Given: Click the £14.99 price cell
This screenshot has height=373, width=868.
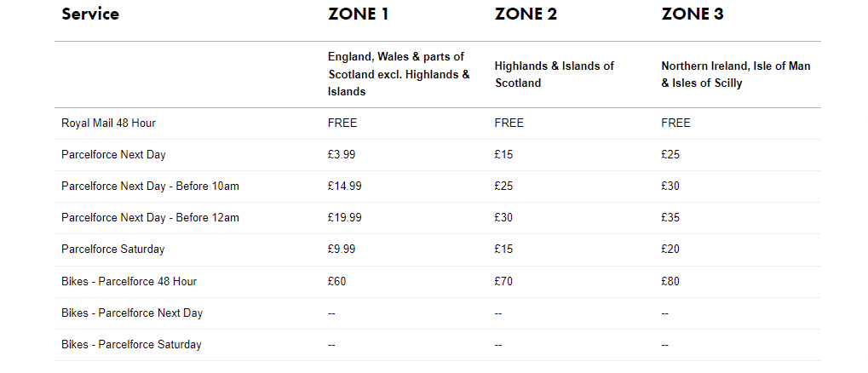Looking at the screenshot, I should (344, 186).
